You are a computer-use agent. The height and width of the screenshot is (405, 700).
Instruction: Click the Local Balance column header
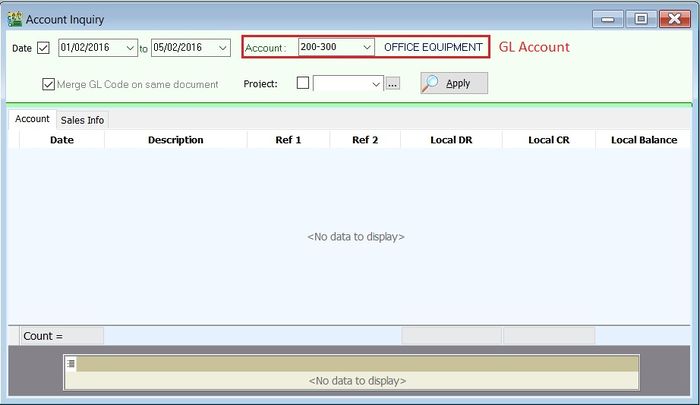point(644,140)
